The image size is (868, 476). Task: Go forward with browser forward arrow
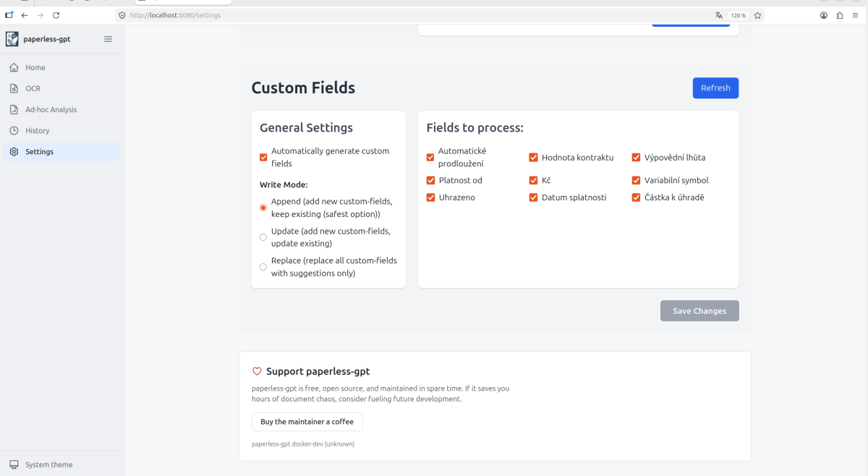point(41,15)
